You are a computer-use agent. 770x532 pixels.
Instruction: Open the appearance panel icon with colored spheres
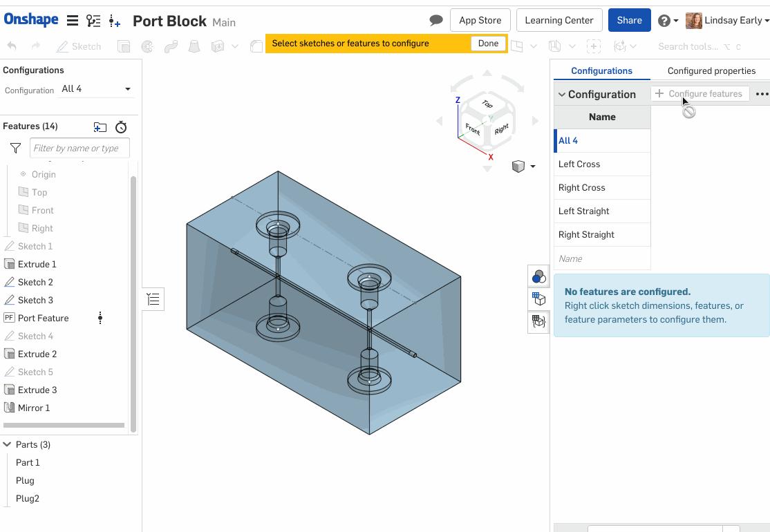pyautogui.click(x=538, y=277)
